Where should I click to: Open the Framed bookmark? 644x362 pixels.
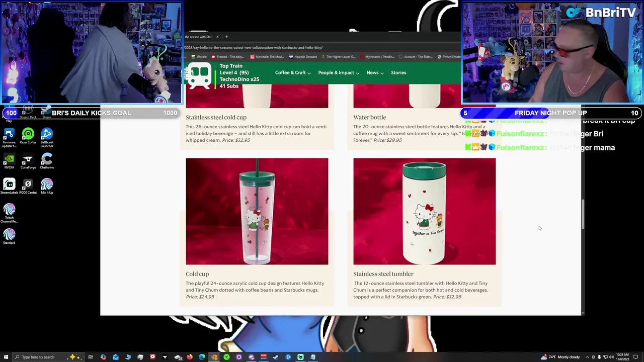point(228,57)
